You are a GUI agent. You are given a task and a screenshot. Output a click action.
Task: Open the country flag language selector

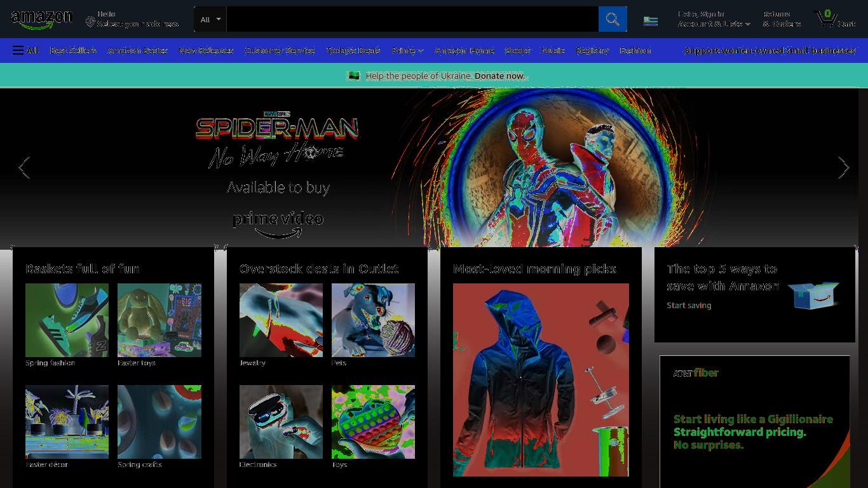(651, 21)
